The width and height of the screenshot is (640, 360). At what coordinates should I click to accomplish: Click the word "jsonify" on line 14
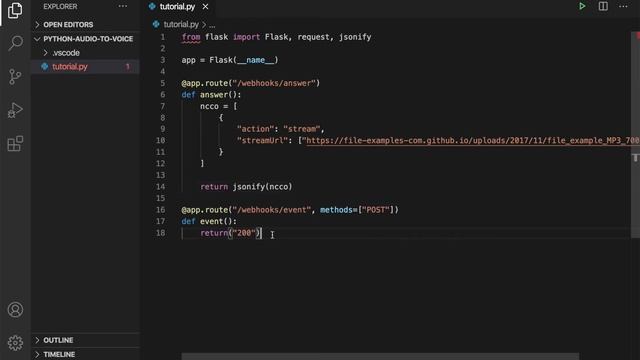pyautogui.click(x=249, y=187)
